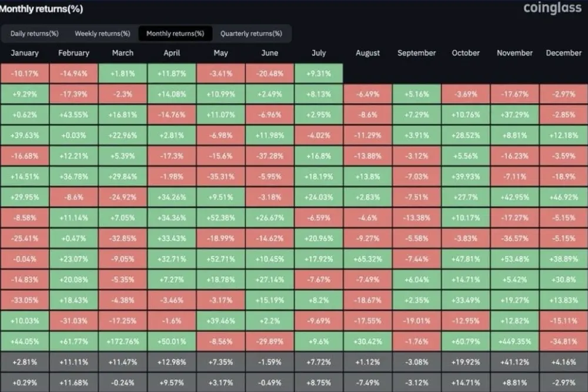588x392 pixels.
Task: Click the July column header
Action: click(x=319, y=53)
